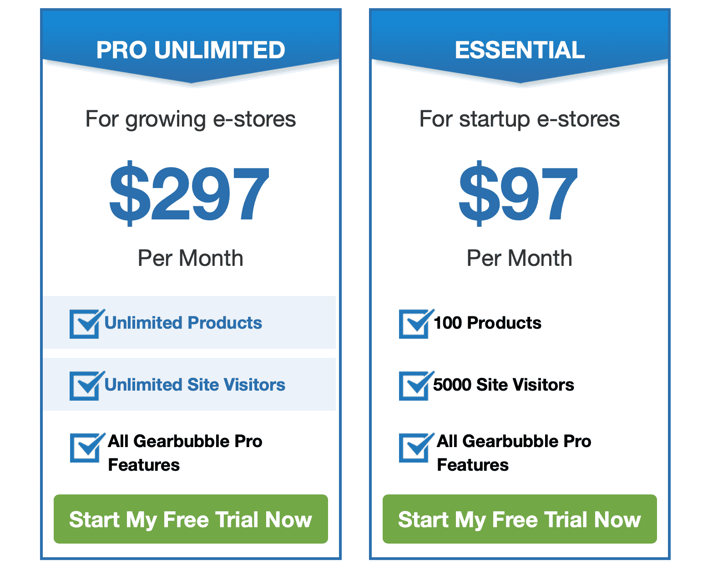The height and width of the screenshot is (570, 728).
Task: Click the $97 price text
Action: (518, 193)
